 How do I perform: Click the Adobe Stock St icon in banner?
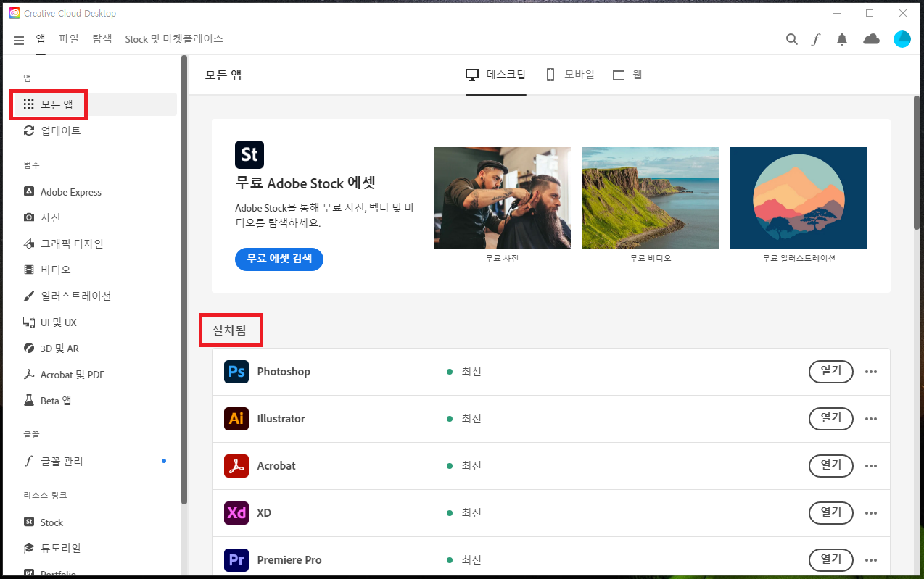249,155
